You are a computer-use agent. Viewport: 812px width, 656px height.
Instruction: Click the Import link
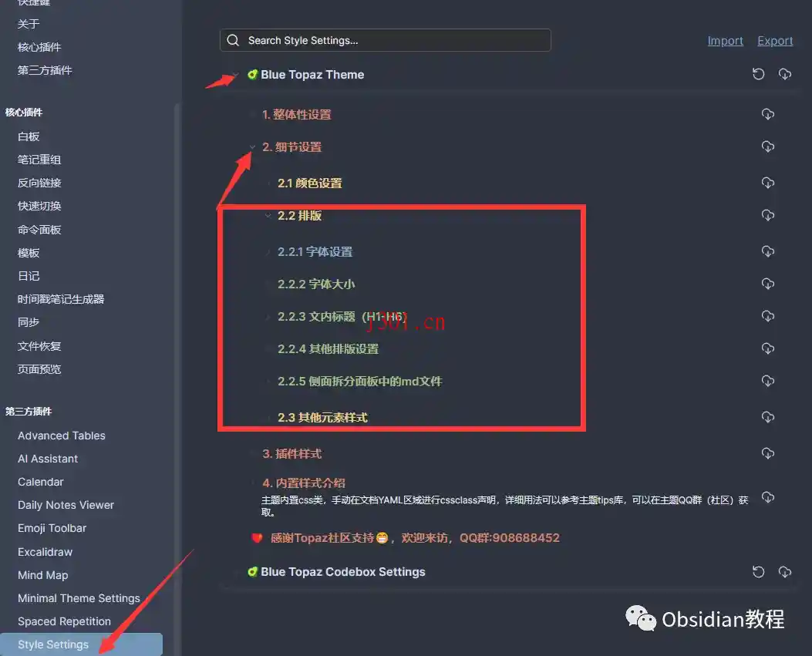click(x=725, y=40)
